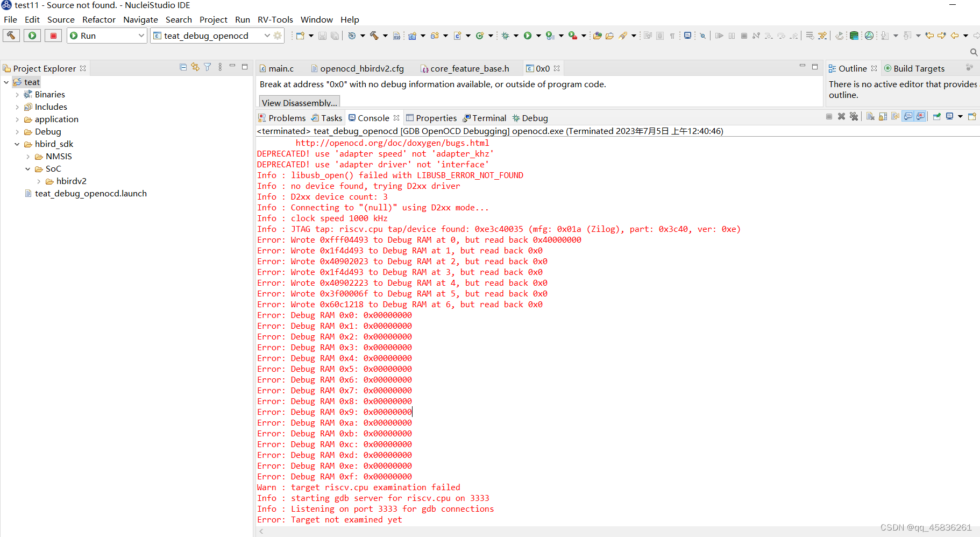Image resolution: width=980 pixels, height=537 pixels.
Task: Select teat_debug_openocd.launch in Project Explorer
Action: coord(91,193)
